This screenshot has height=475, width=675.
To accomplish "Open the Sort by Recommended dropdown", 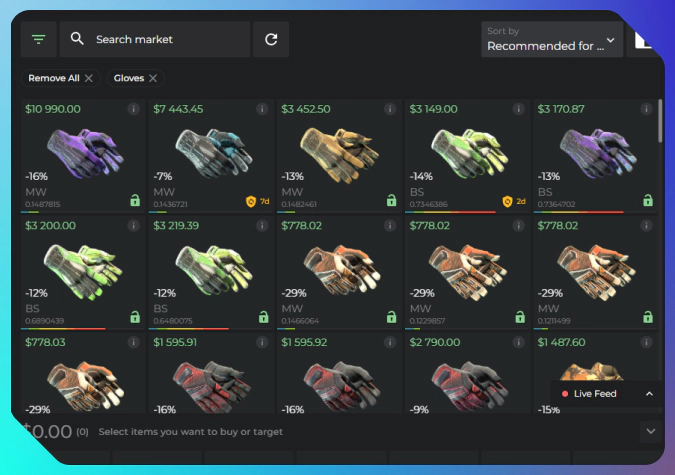I will (552, 39).
